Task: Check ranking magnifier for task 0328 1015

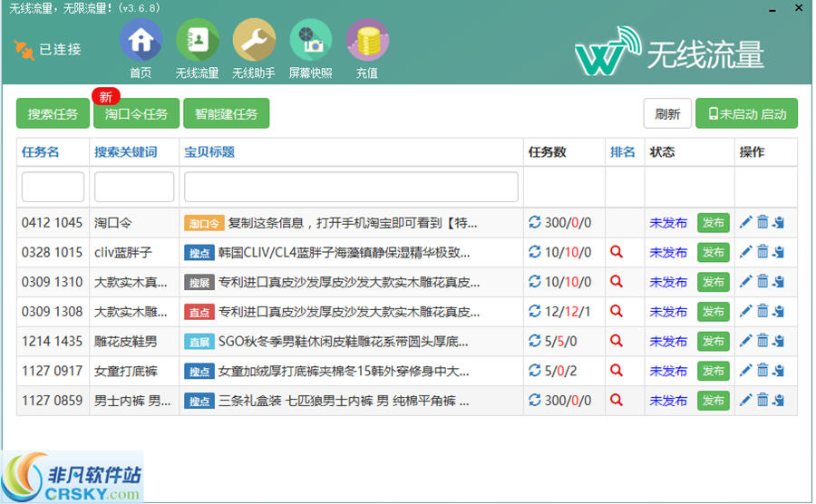Action: coord(617,252)
